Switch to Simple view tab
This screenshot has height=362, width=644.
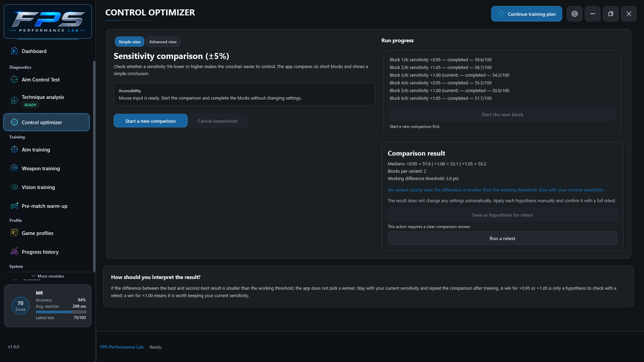coord(129,42)
